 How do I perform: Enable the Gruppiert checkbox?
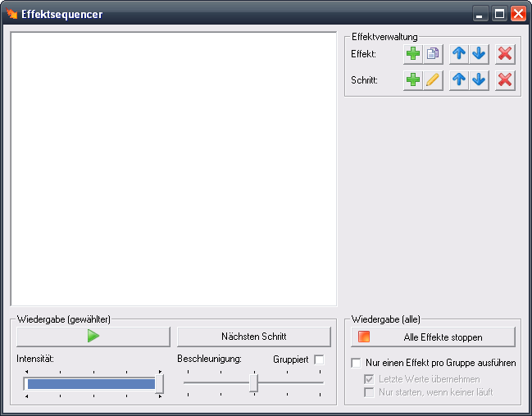[319, 359]
